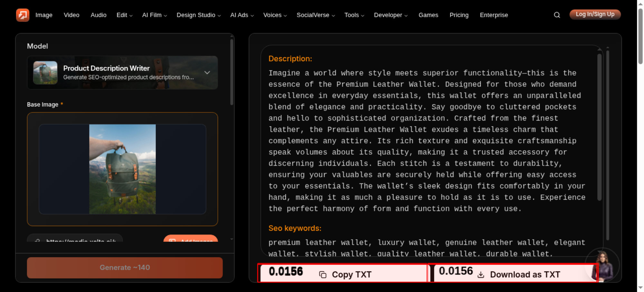
Task: Open the SocialVerse dropdown
Action: (x=316, y=15)
